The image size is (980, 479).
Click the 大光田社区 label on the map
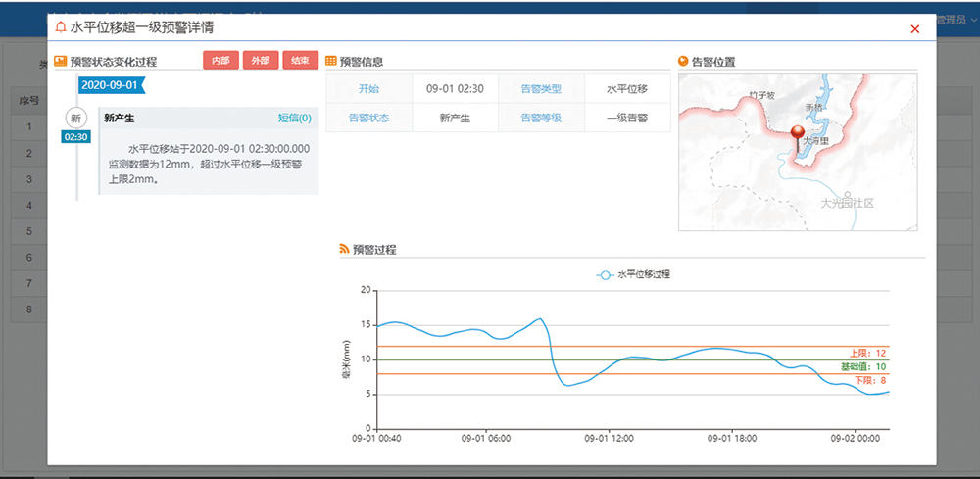[847, 204]
